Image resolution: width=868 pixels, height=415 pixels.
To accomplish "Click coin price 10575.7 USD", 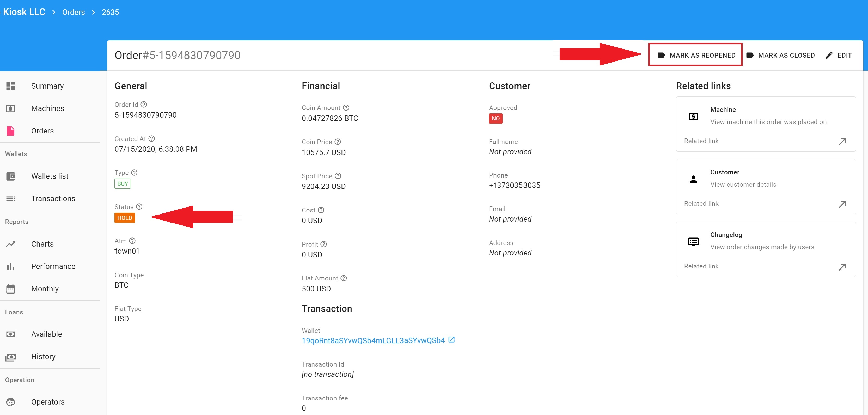I will (x=323, y=152).
